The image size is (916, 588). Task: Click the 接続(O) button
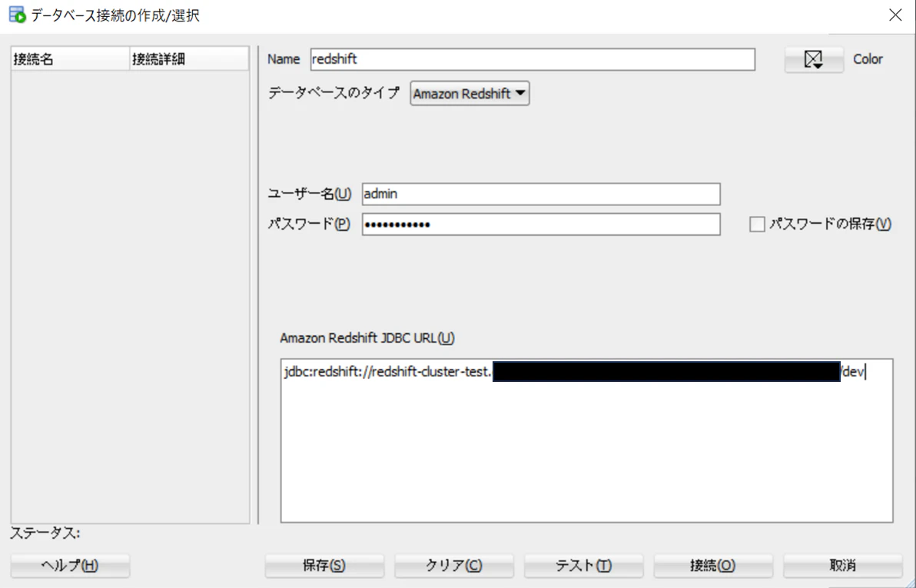click(713, 565)
